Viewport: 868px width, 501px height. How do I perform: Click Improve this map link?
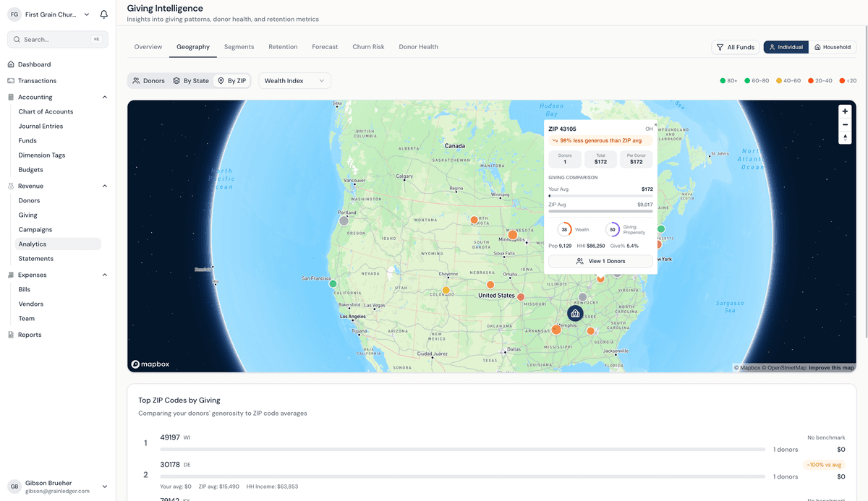(831, 368)
